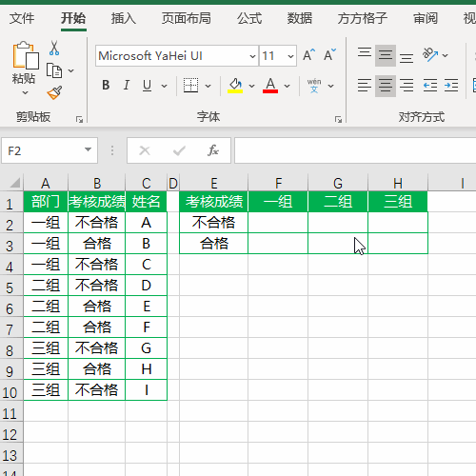Select column A header
The image size is (476, 476).
pyautogui.click(x=46, y=183)
